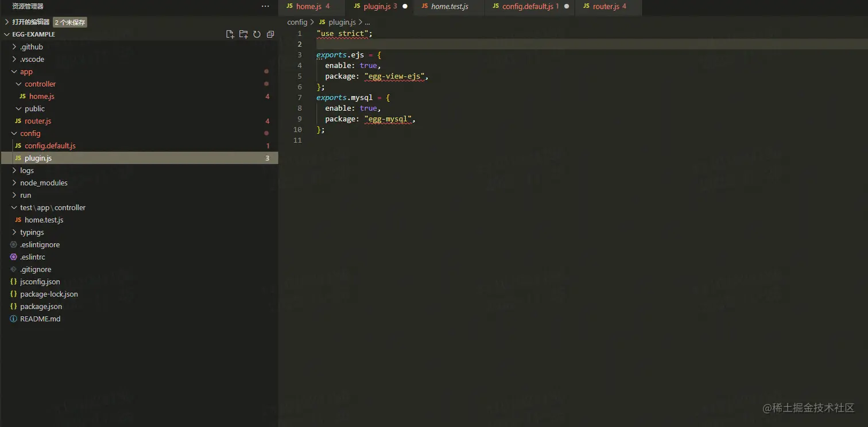
Task: Expand the run folder
Action: pos(14,195)
